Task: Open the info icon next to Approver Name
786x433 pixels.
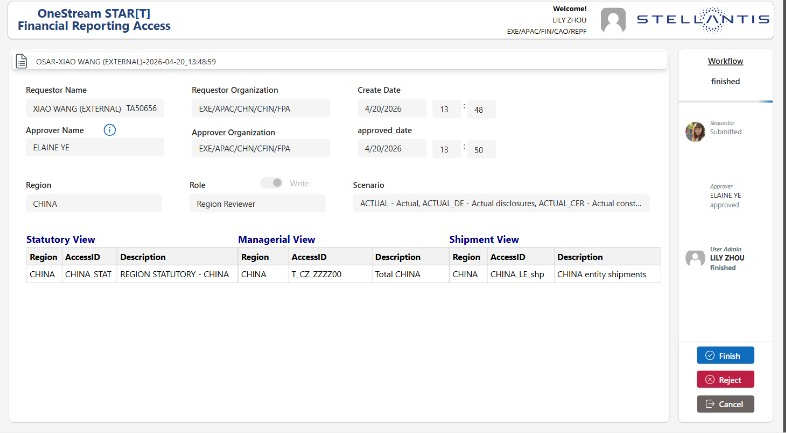Action: [x=109, y=130]
